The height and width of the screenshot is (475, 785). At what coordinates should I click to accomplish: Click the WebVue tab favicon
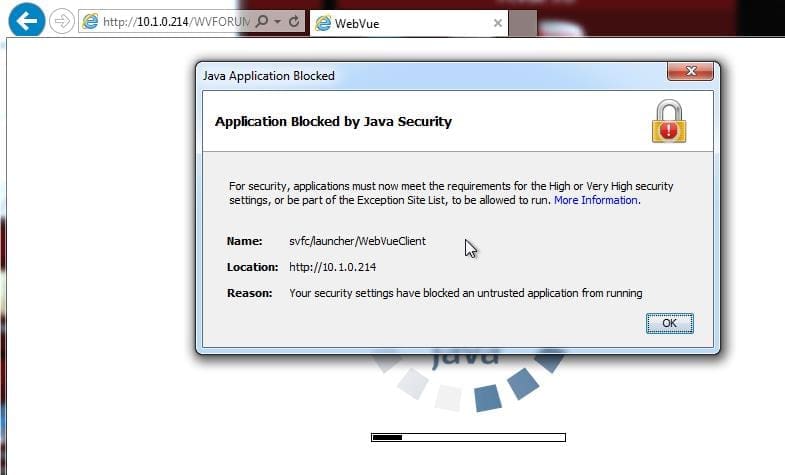323,23
